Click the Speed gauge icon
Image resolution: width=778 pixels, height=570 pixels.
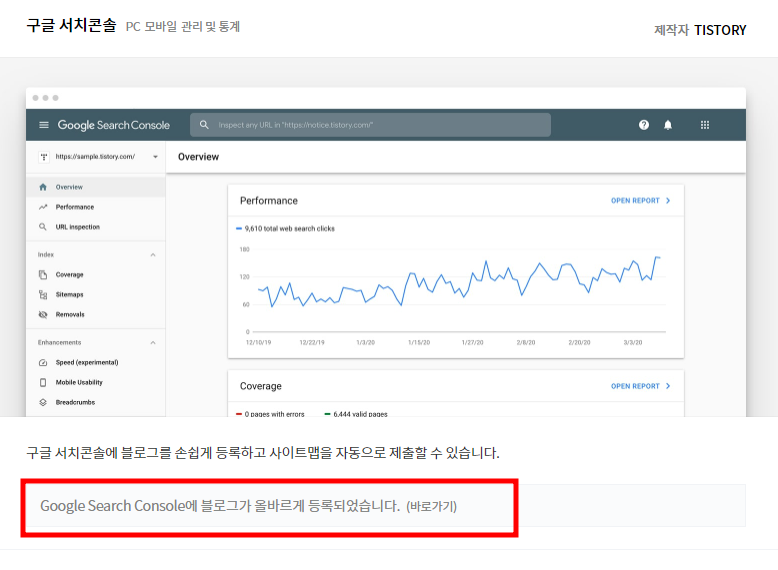pos(43,363)
